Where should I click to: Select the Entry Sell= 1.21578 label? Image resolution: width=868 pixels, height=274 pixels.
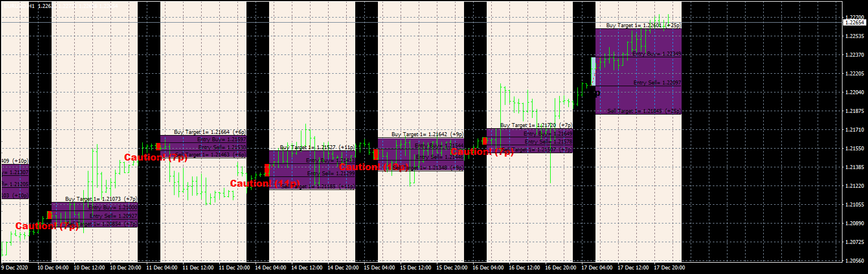pyautogui.click(x=548, y=141)
